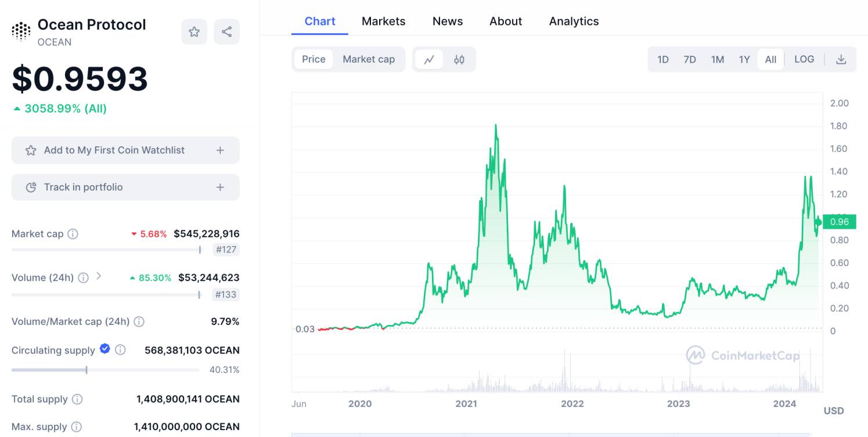The image size is (868, 437).
Task: Open the About tab
Action: click(506, 21)
